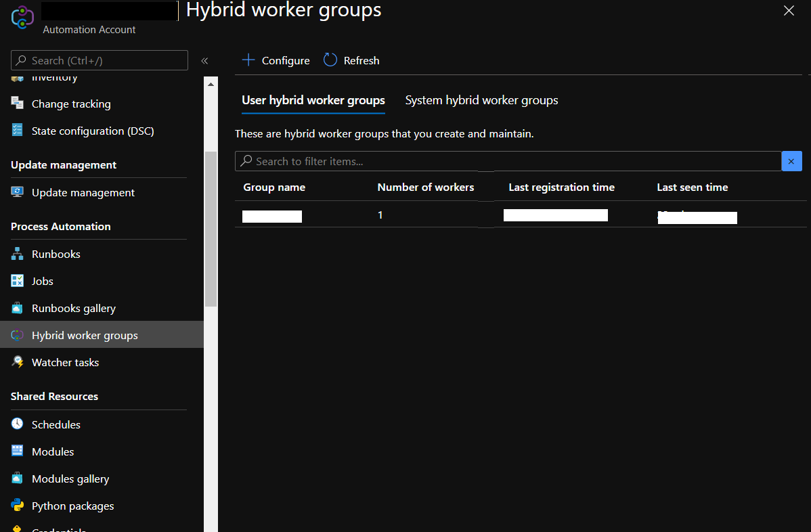Click the State configuration (DSC) icon
The image size is (811, 532).
click(x=17, y=130)
